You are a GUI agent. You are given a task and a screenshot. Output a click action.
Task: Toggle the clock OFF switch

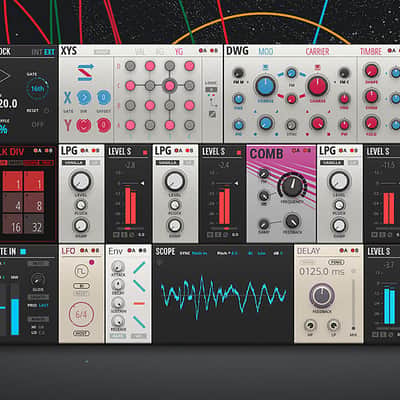tap(38, 125)
